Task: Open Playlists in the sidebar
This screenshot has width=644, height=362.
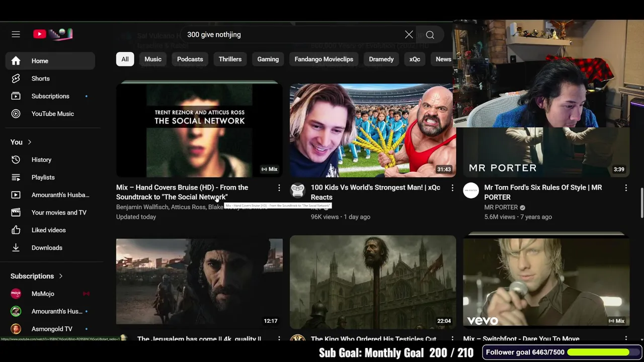Action: [x=50, y=177]
